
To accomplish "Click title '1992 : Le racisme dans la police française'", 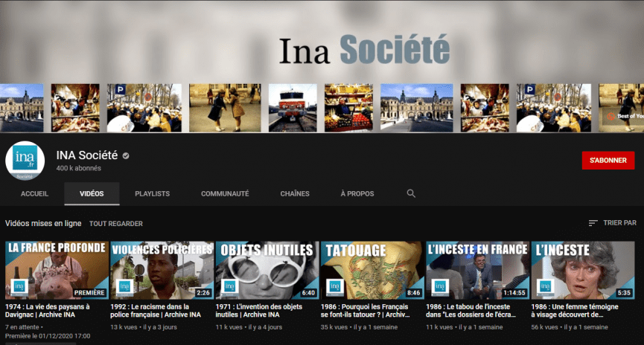I will point(156,311).
